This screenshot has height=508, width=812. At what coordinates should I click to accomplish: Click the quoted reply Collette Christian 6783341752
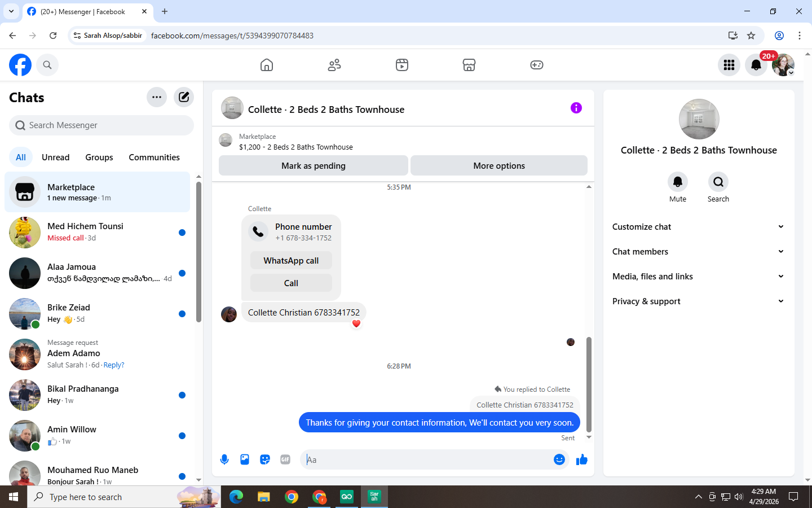pos(525,405)
